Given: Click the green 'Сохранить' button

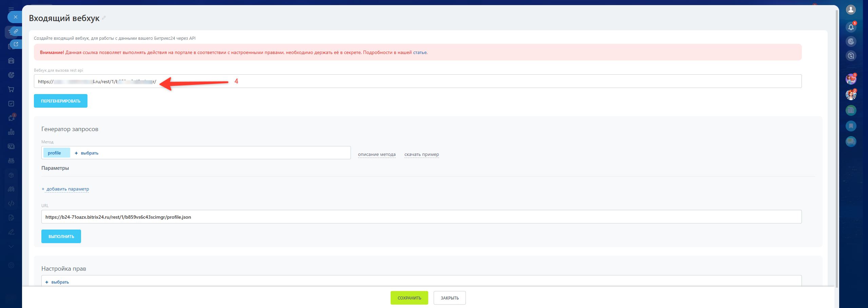Looking at the screenshot, I should pos(409,298).
